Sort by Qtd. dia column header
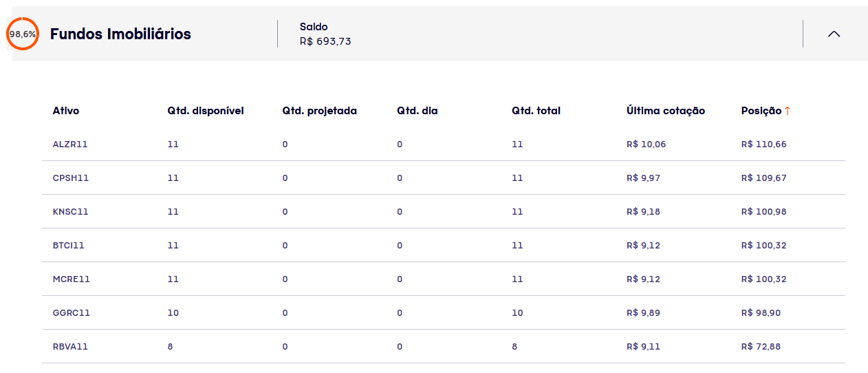This screenshot has width=868, height=373. (x=417, y=111)
